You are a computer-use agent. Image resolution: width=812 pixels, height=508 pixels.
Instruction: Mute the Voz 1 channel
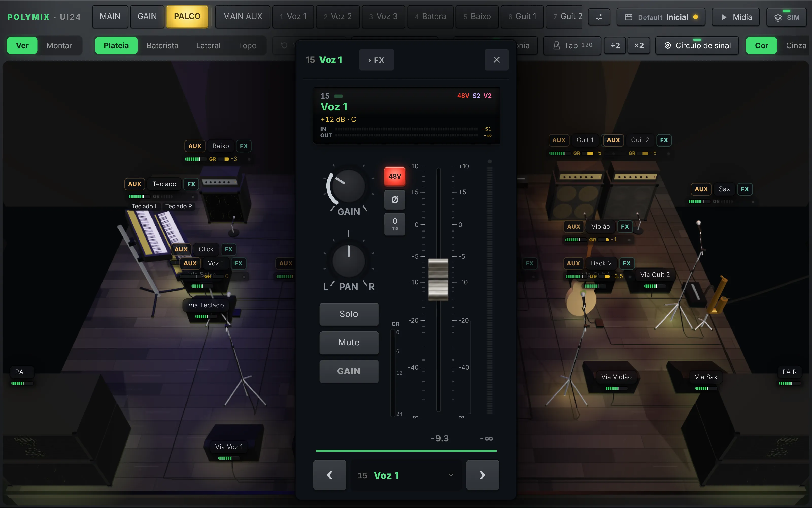[x=349, y=342]
